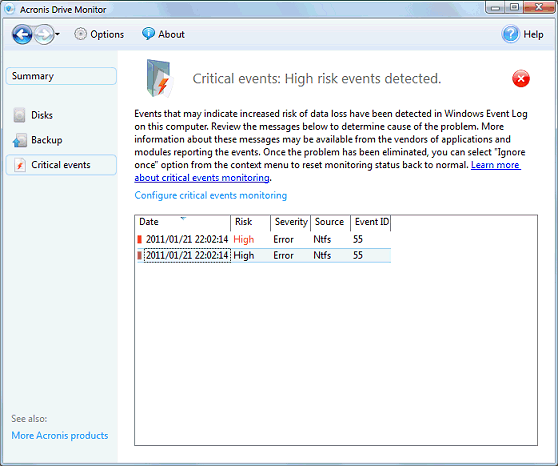The height and width of the screenshot is (466, 558).
Task: Click the Backup icon in sidebar
Action: [20, 140]
